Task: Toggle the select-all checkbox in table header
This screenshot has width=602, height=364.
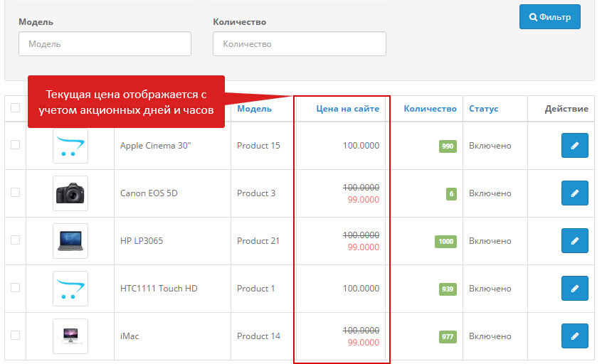Action: [16, 108]
